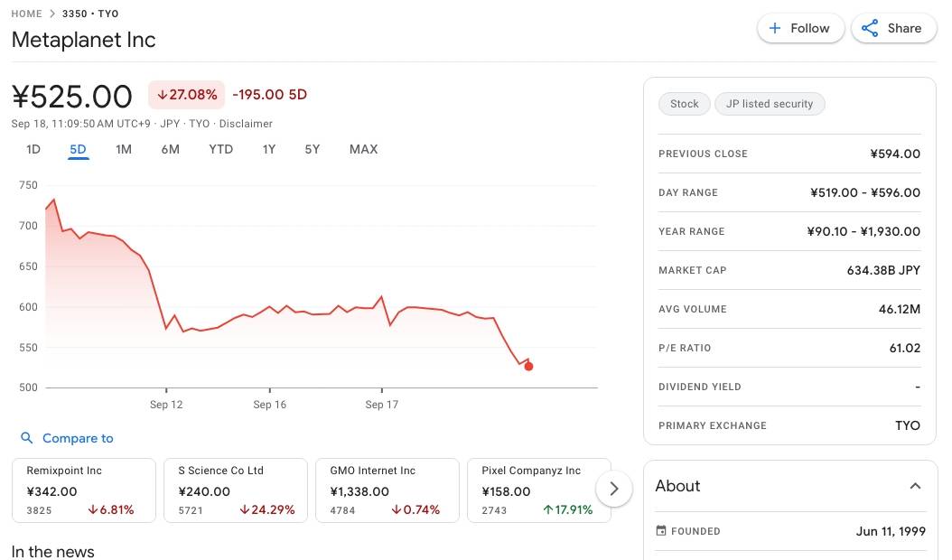Click DAY RANGE value ¥519.00 - ¥596.00

tap(865, 192)
